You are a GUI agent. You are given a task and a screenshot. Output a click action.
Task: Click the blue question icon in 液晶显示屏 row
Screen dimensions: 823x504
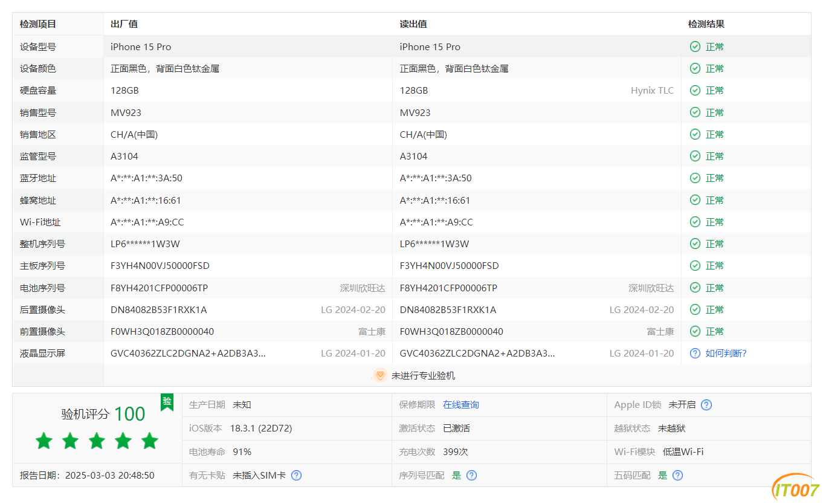(x=695, y=353)
